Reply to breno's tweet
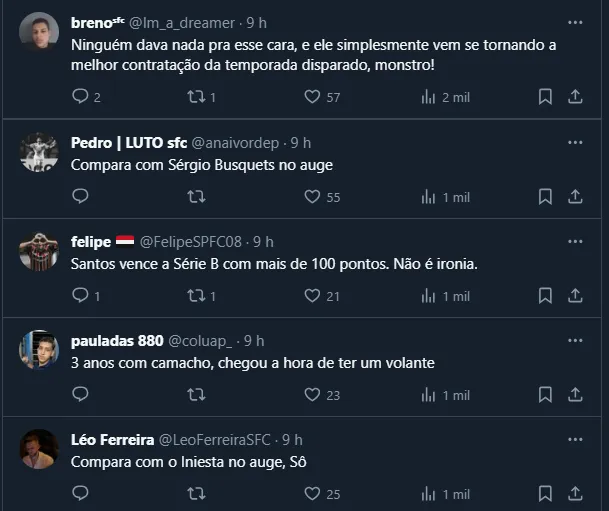The width and height of the screenshot is (609, 511). point(81,97)
